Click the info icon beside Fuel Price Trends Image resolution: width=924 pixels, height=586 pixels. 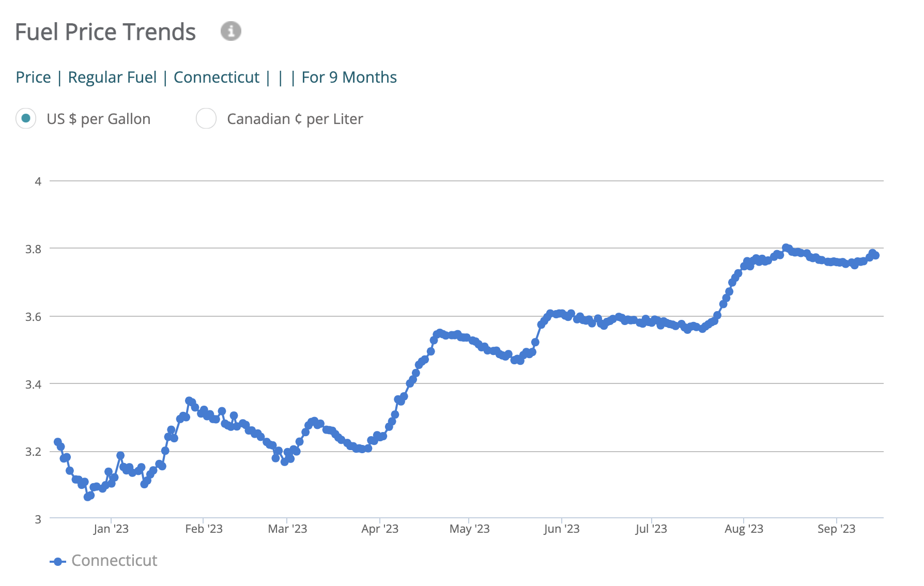[231, 31]
